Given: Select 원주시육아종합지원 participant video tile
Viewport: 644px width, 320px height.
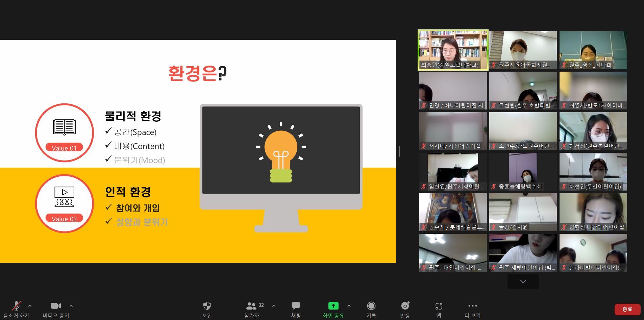Looking at the screenshot, I should 523,50.
